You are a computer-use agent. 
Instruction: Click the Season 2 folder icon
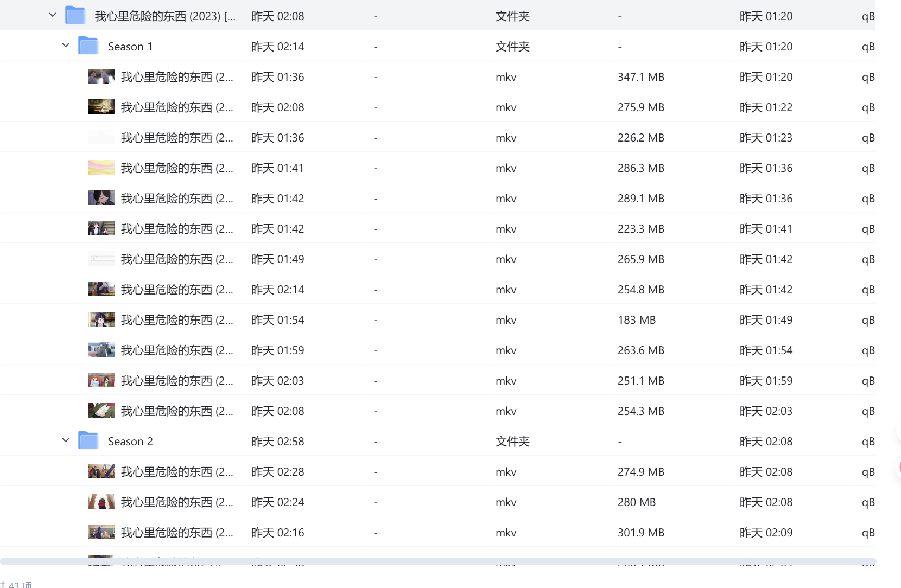88,440
